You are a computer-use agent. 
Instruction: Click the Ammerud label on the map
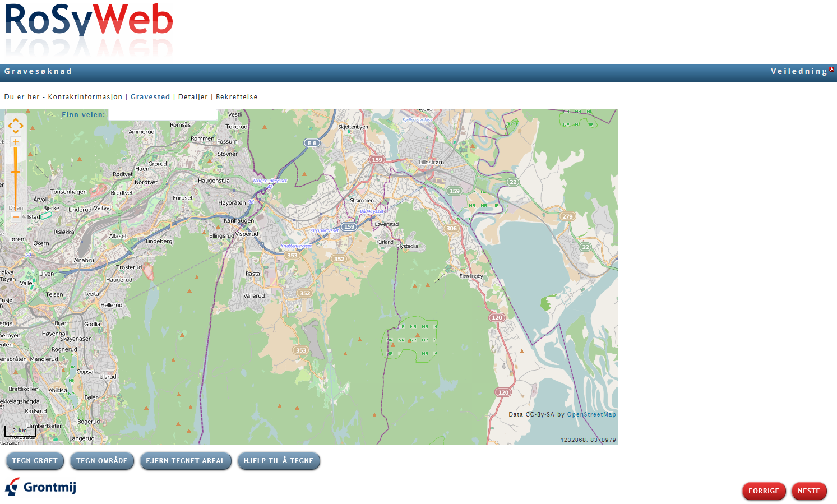[141, 132]
